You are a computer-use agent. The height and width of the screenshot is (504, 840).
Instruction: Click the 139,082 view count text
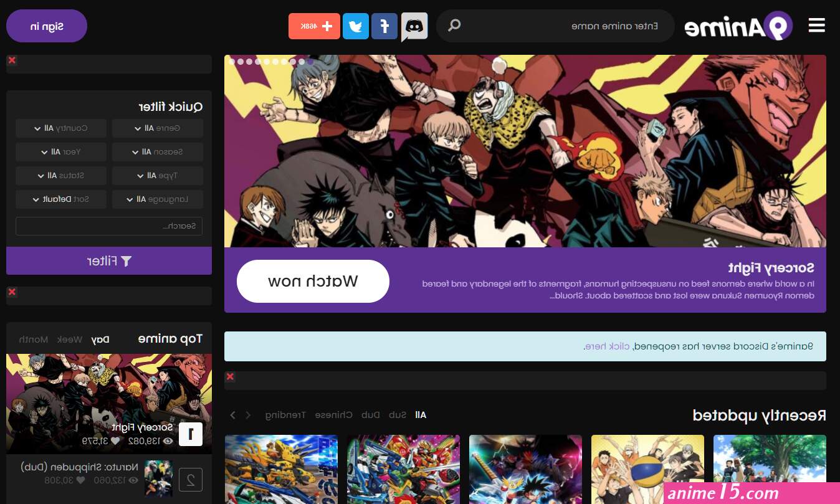(143, 441)
